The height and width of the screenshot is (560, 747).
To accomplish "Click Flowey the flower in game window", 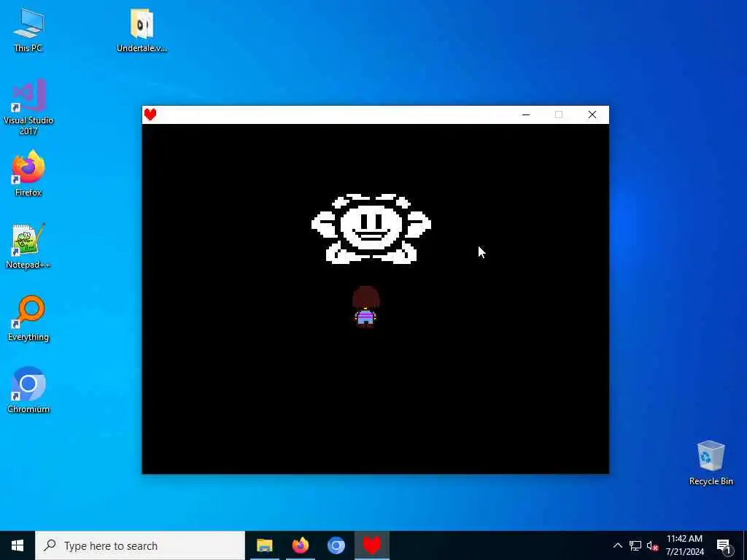I will click(x=371, y=228).
